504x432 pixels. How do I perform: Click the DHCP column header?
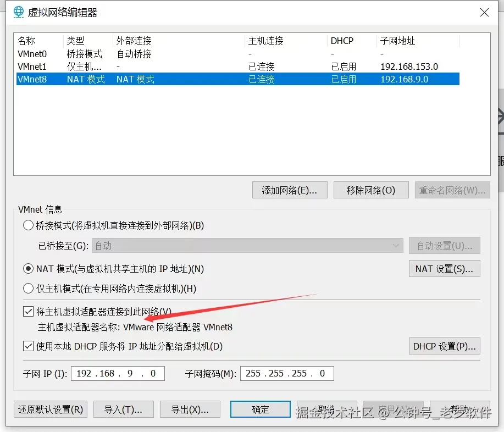click(x=342, y=41)
